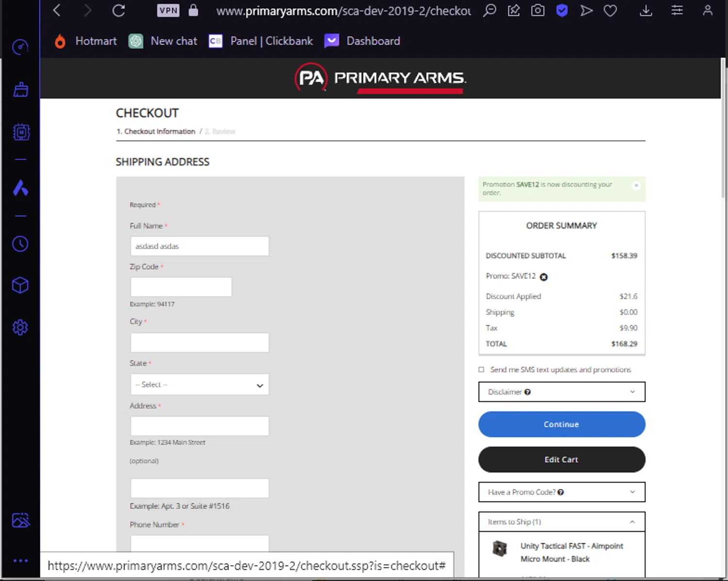
Task: Open settings gear in the sidebar
Action: click(x=20, y=327)
